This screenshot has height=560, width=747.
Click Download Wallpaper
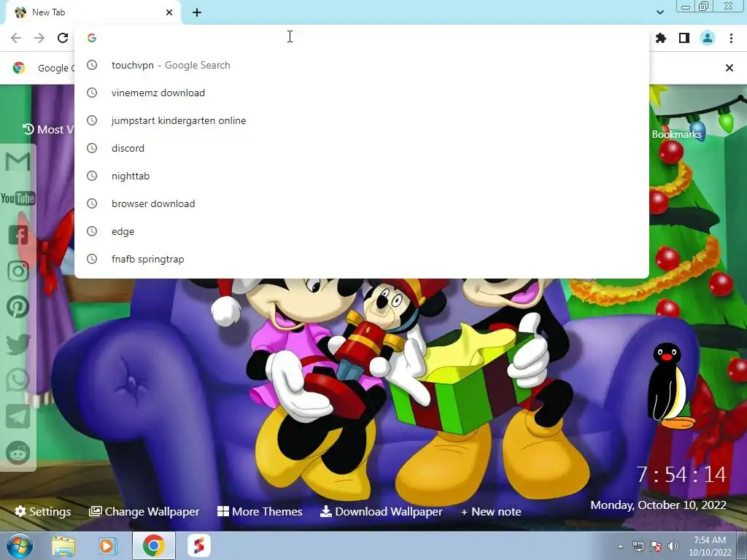[381, 511]
